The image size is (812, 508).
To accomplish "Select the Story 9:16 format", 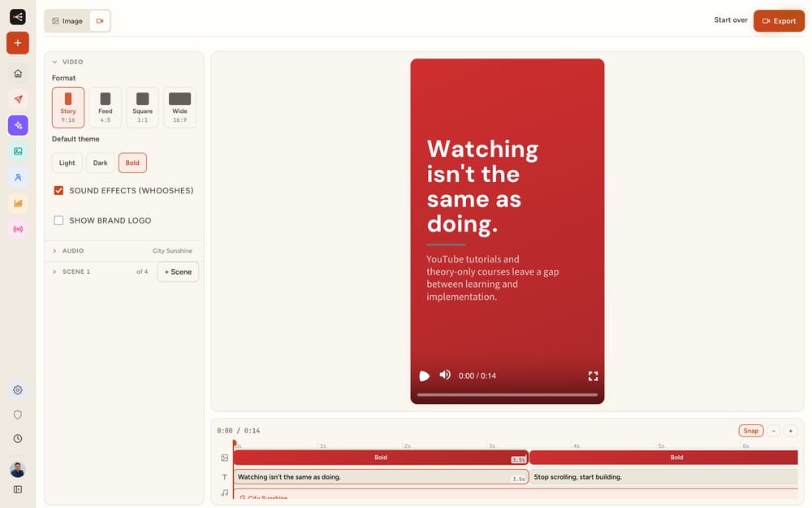I will click(68, 107).
